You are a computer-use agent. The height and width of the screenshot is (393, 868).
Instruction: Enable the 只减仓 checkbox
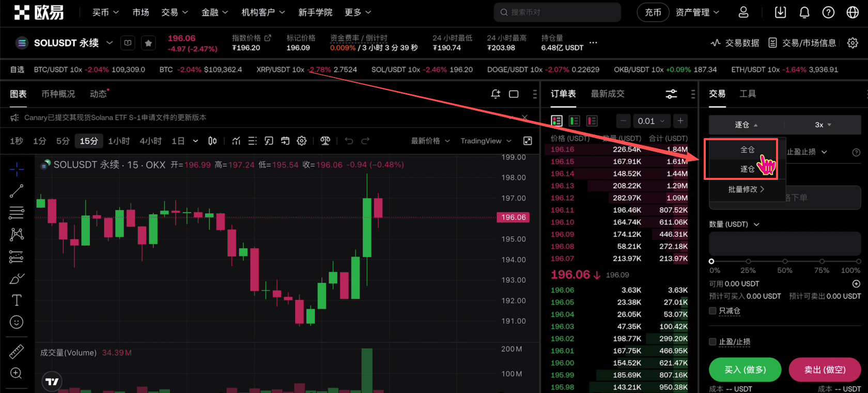coord(713,311)
